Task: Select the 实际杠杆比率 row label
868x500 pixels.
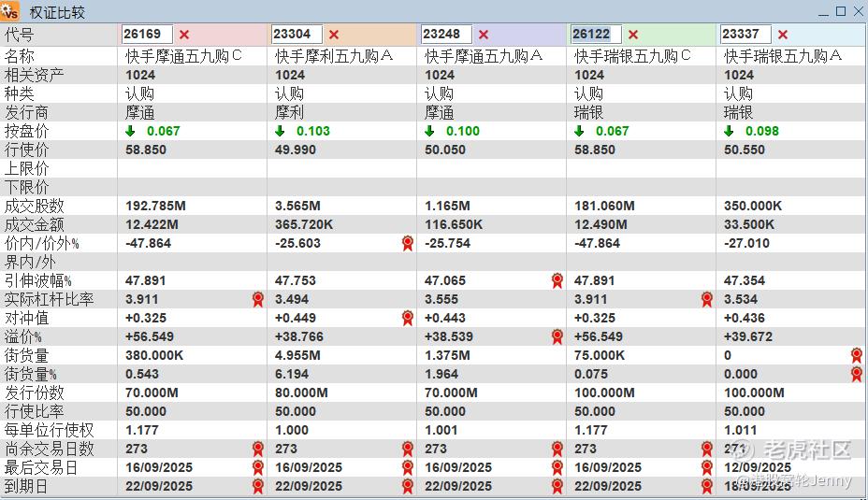Action: tap(50, 300)
